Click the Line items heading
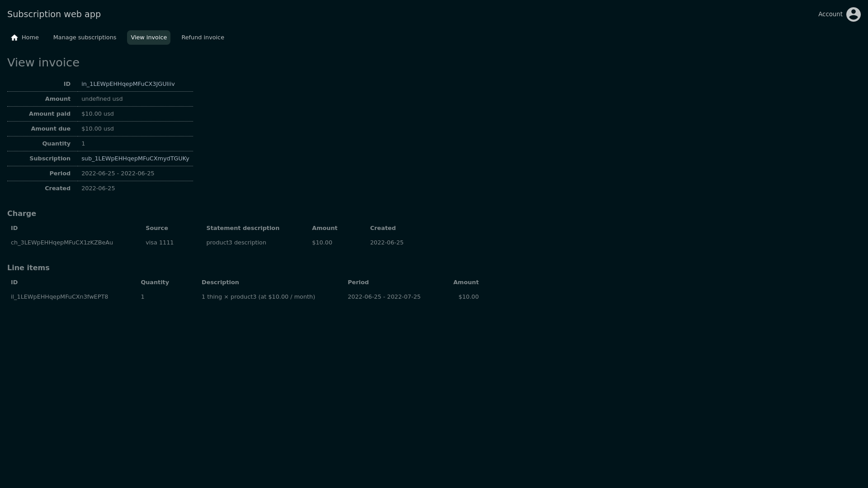Viewport: 868px width, 488px height. coord(28,268)
